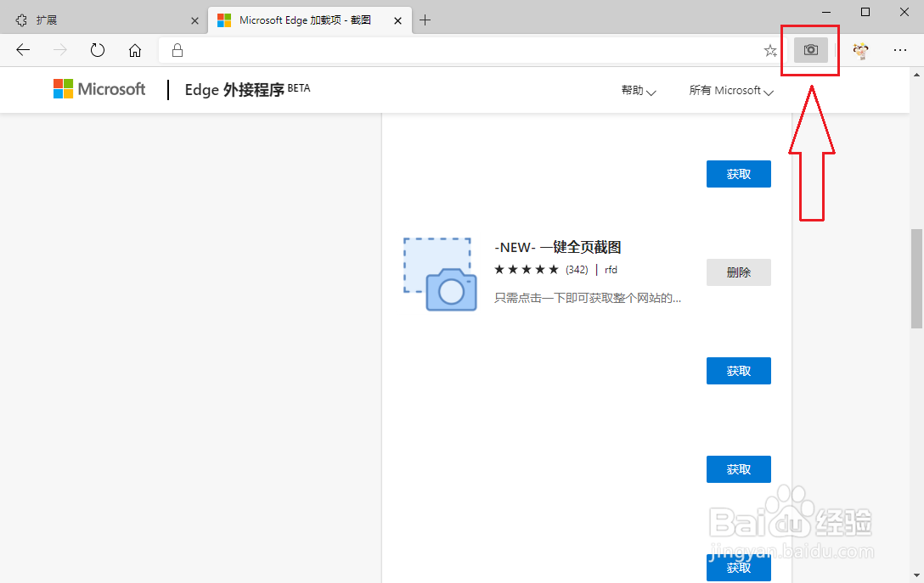The width and height of the screenshot is (924, 583).
Task: Close the Microsoft Edge 加载项 tab
Action: (x=397, y=20)
